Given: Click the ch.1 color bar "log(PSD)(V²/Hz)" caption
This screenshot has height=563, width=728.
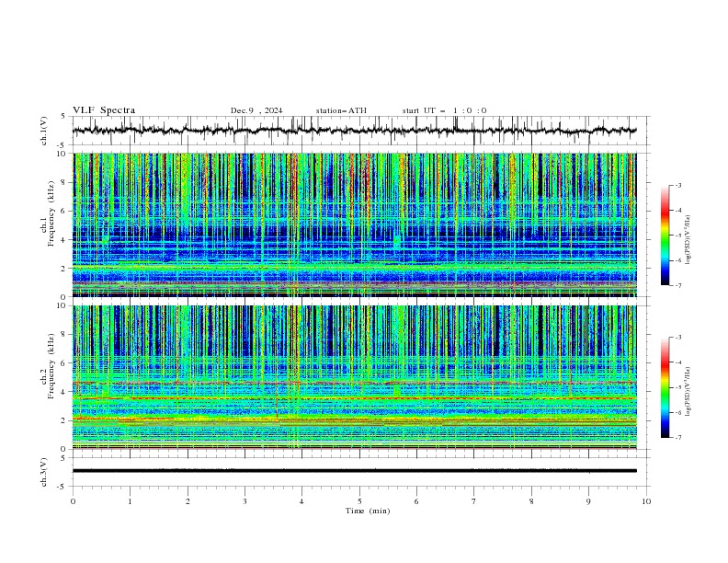Looking at the screenshot, I should tap(688, 240).
